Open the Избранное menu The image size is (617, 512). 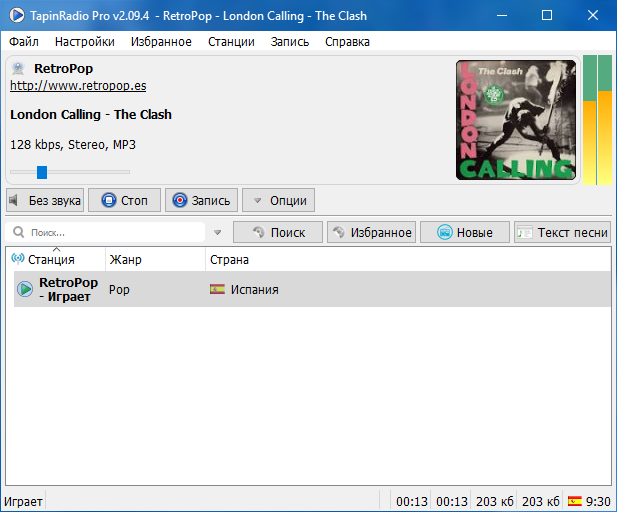161,42
